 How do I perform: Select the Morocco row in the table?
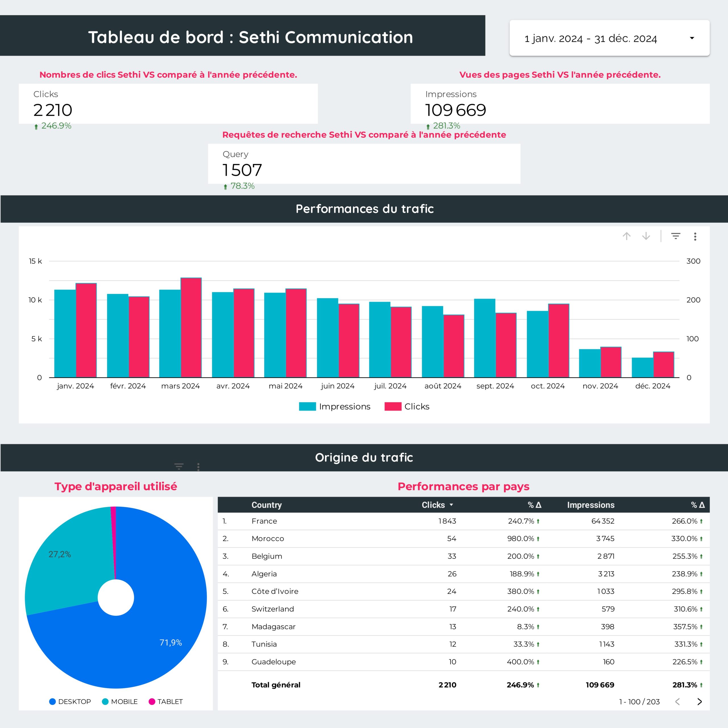click(464, 539)
